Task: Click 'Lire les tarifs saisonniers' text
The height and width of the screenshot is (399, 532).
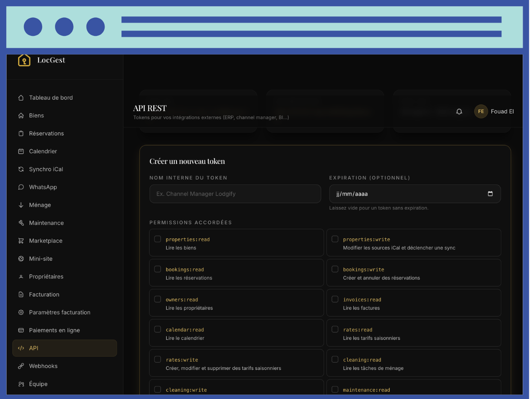Action: point(372,338)
